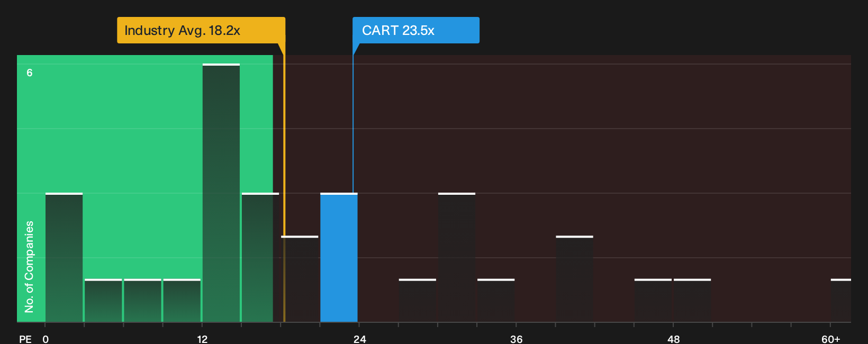Click the Industry Avg. 18.2x label
This screenshot has width=868, height=344.
click(201, 30)
